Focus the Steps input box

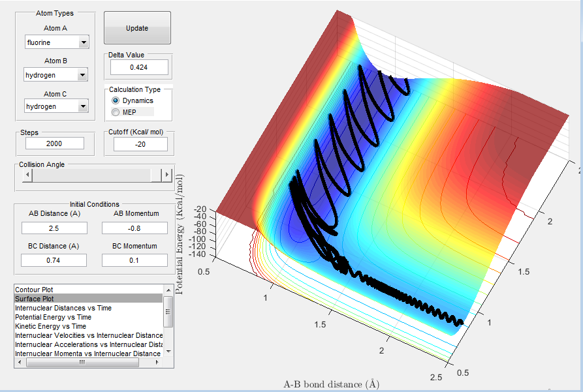pyautogui.click(x=55, y=143)
